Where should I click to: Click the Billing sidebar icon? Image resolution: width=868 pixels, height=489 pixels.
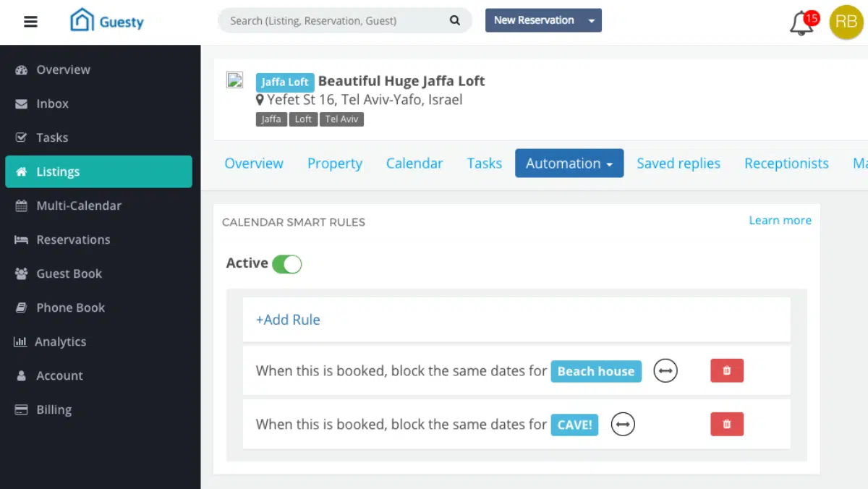coord(21,409)
